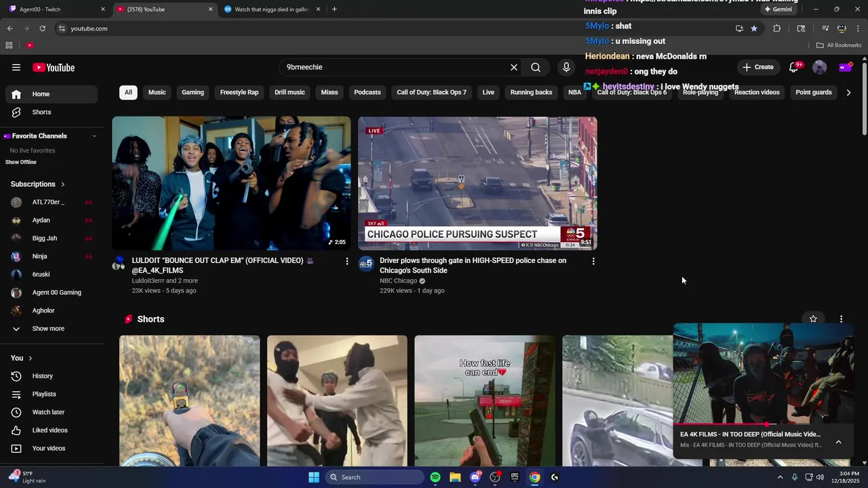Viewport: 868px width, 488px height.
Task: Start voice search with the microphone
Action: (x=566, y=67)
